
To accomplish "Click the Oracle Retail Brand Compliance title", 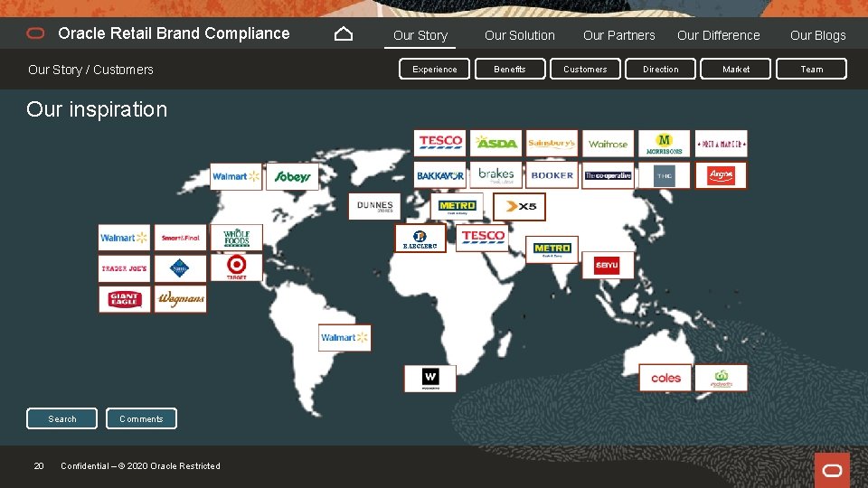I will pyautogui.click(x=174, y=33).
